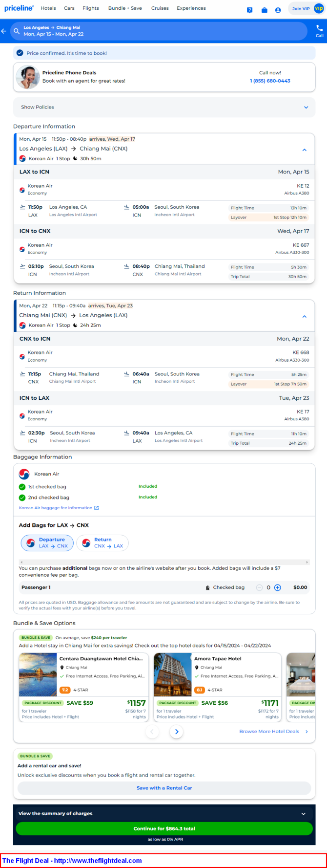Tap the Call phone icon
Image resolution: width=327 pixels, height=868 pixels.
point(319,28)
